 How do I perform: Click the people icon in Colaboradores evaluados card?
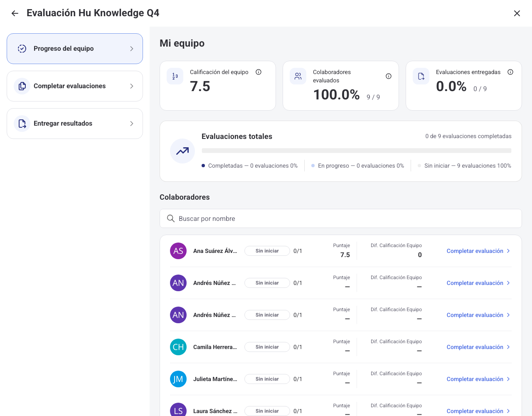298,77
